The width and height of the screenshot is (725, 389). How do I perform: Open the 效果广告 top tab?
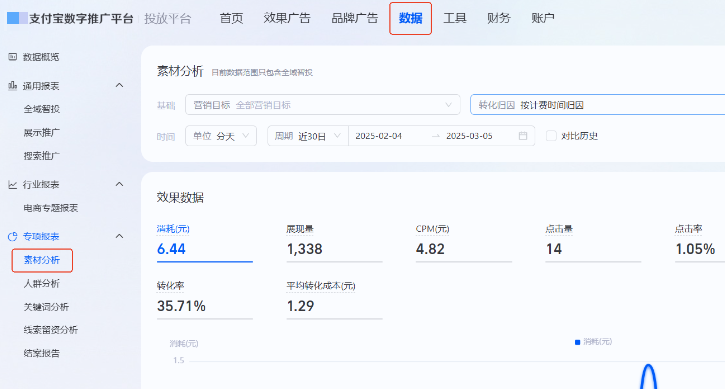[x=287, y=19]
